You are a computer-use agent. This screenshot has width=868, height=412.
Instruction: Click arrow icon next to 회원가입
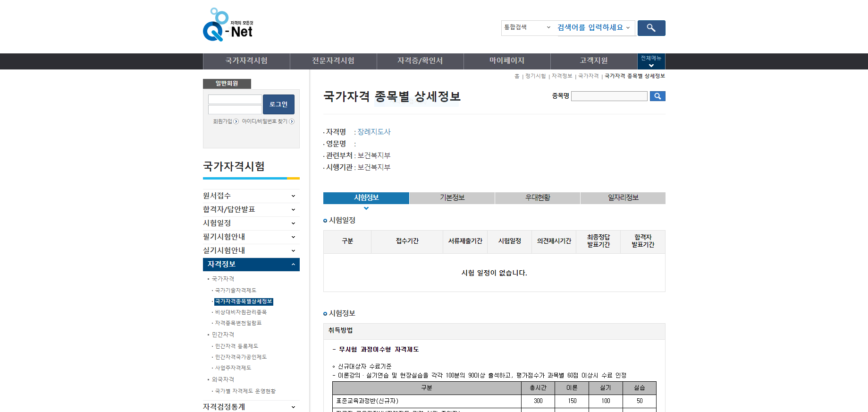(x=236, y=121)
